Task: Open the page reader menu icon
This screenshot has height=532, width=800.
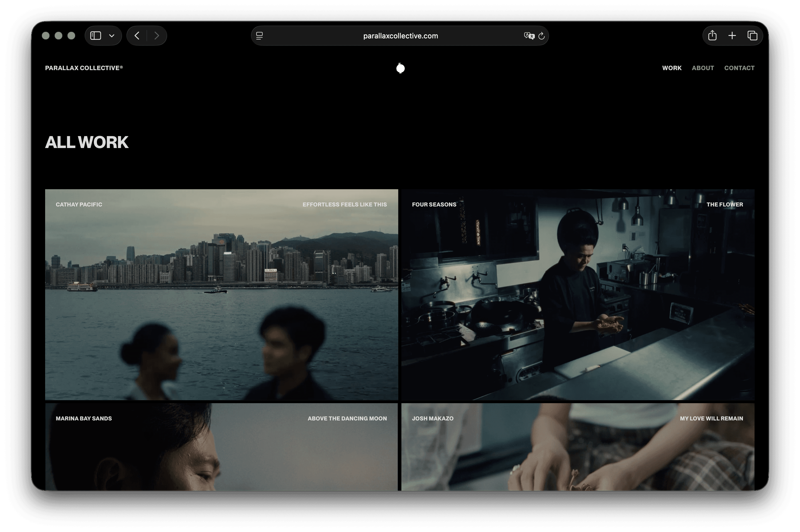Action: coord(259,36)
